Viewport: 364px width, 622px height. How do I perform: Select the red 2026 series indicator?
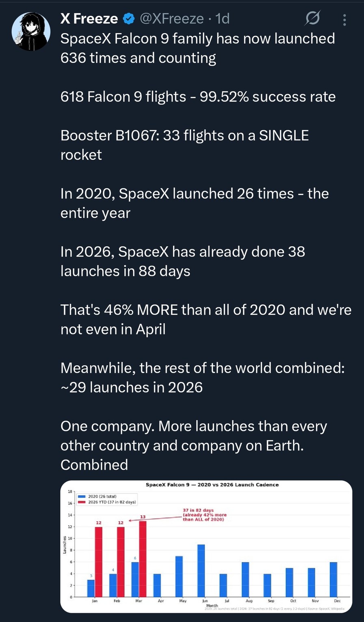pos(81,502)
